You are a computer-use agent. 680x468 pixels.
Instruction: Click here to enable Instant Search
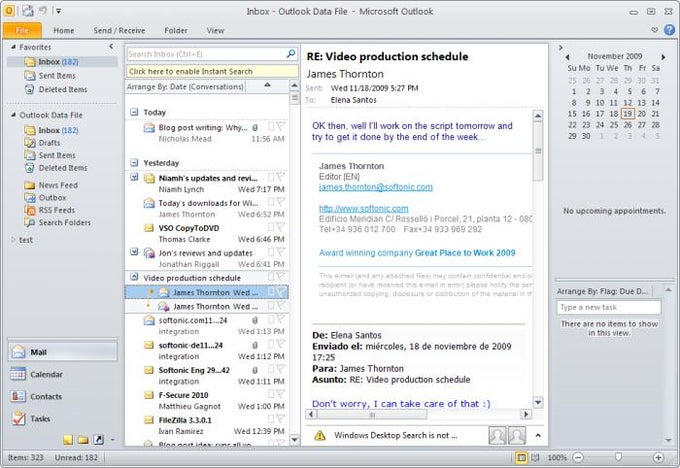point(212,71)
